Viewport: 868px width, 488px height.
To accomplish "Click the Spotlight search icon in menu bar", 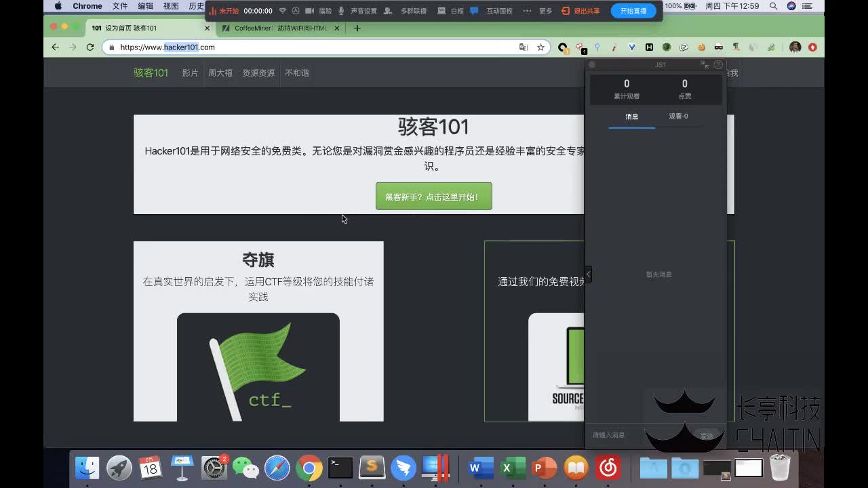I will point(774,6).
